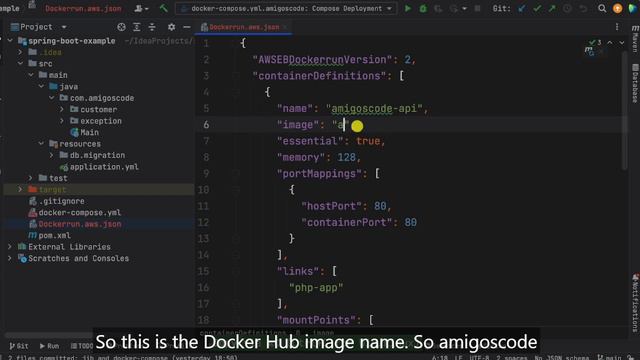Select application.yml in project tree
The width and height of the screenshot is (640, 360).
(99, 167)
